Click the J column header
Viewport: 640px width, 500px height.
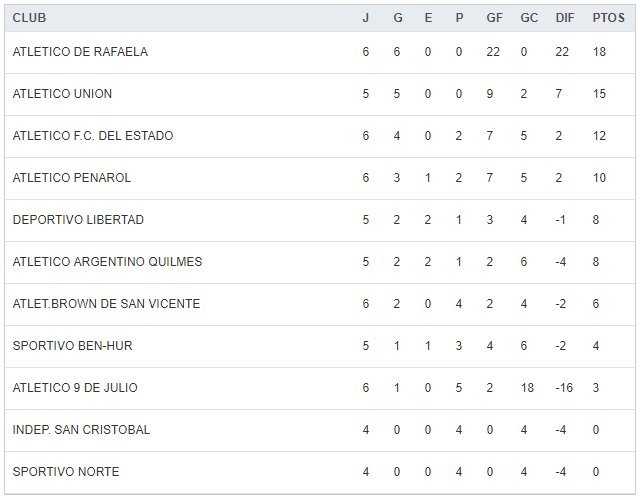(366, 18)
